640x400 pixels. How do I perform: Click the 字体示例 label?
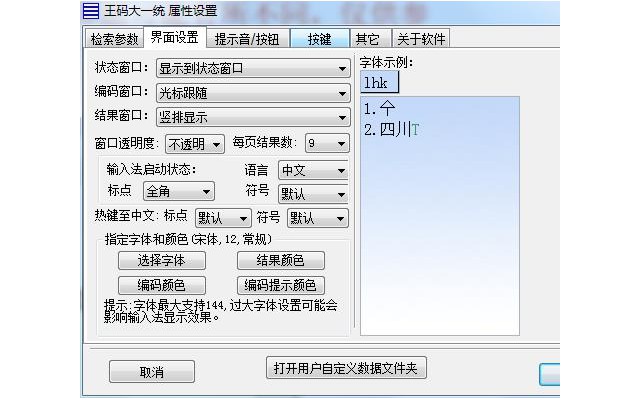[x=387, y=62]
